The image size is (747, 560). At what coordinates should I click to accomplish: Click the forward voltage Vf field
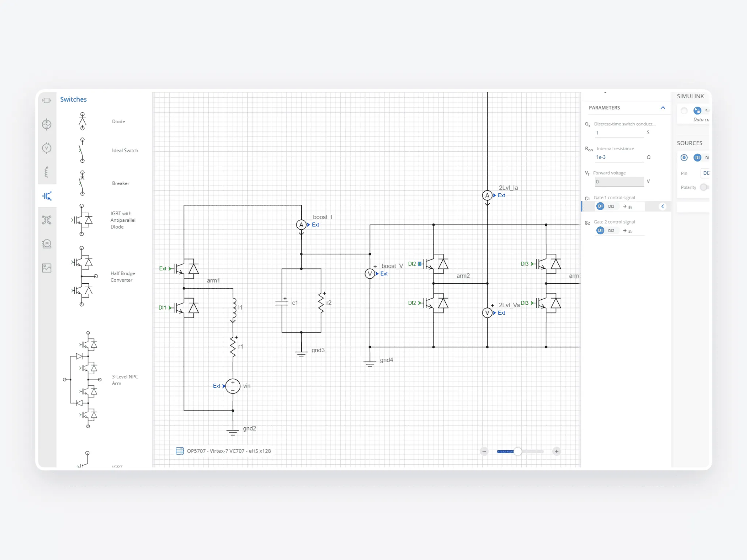point(619,182)
